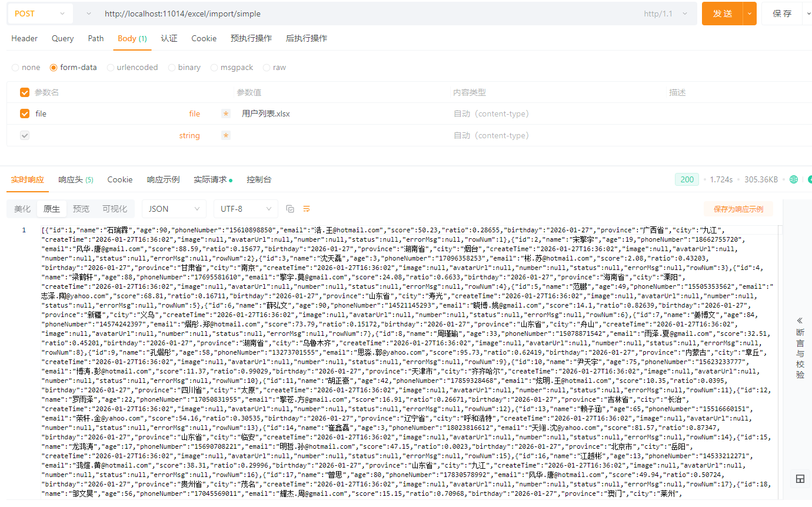Open the 响应头 response headers tab
This screenshot has width=812, height=507.
coord(75,179)
